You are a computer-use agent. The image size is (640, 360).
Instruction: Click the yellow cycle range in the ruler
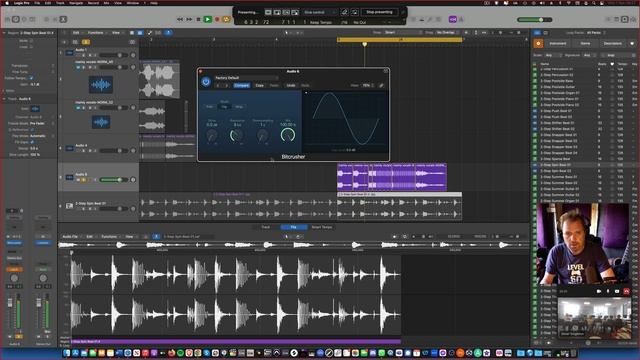coord(400,40)
